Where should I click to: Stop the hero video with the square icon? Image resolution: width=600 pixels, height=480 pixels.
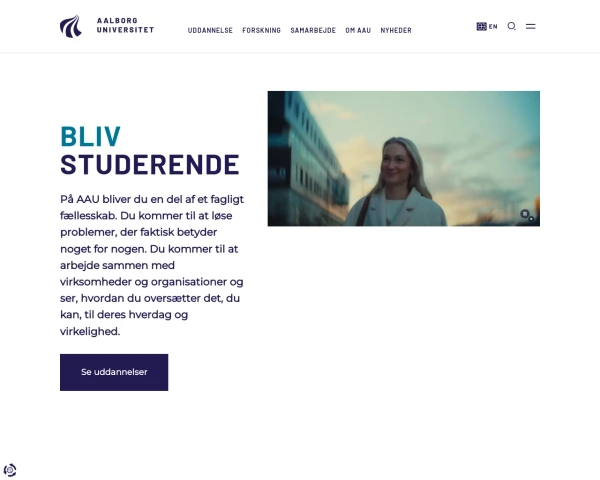tap(525, 214)
